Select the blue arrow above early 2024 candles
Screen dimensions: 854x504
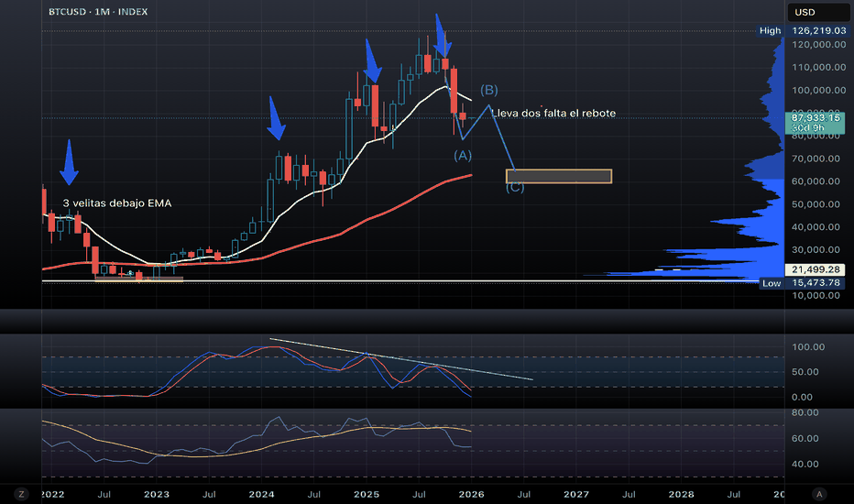pyautogui.click(x=277, y=119)
